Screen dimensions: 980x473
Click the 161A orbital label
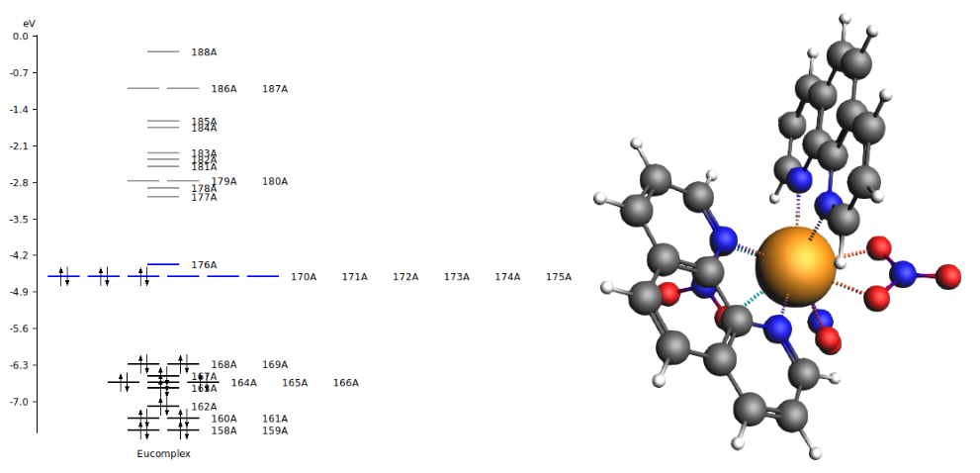click(x=275, y=419)
